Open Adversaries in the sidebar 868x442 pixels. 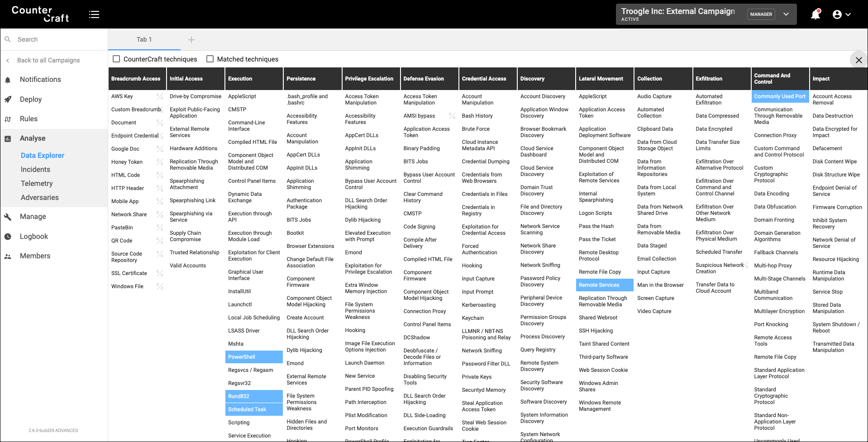(x=40, y=197)
